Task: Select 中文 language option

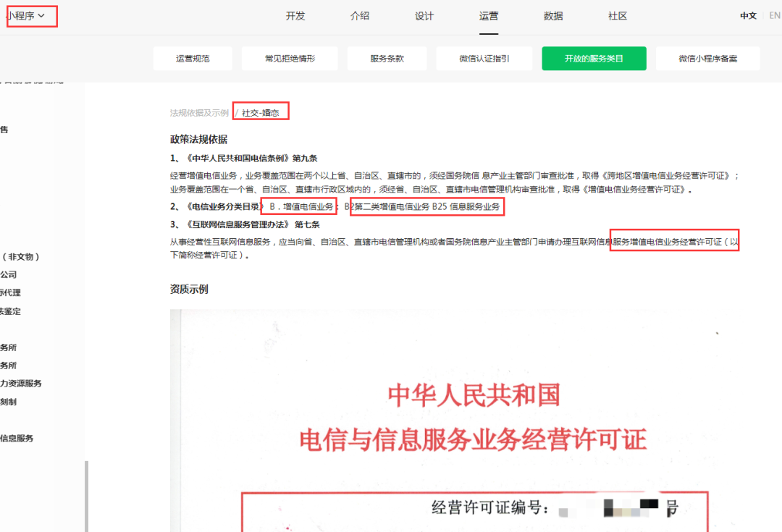Action: [748, 16]
